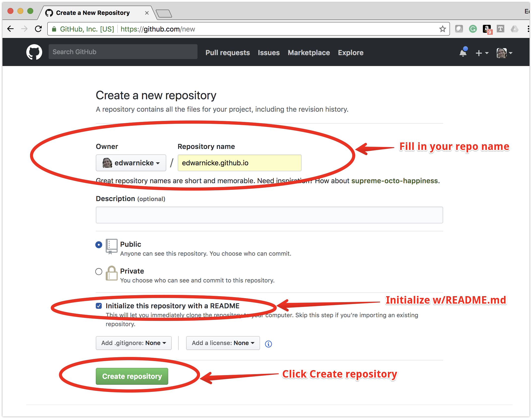Click the gray shield extension icon
This screenshot has width=532, height=419.
459,29
